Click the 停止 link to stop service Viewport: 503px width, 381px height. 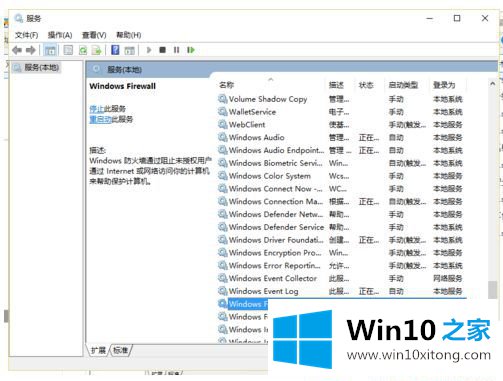pyautogui.click(x=97, y=109)
